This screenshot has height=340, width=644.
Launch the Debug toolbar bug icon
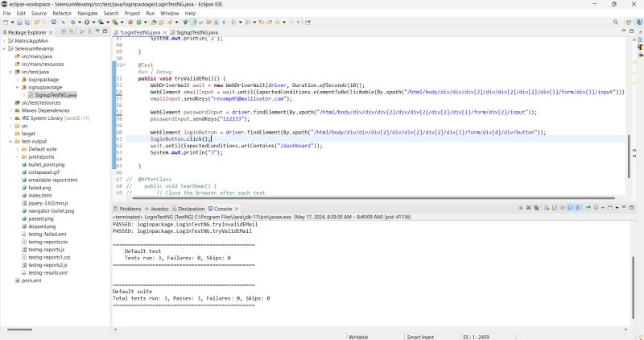tap(72, 23)
